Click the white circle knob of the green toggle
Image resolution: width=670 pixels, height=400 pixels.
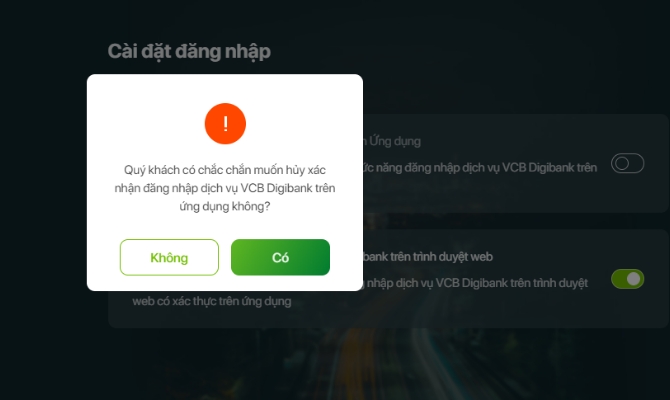coord(634,279)
